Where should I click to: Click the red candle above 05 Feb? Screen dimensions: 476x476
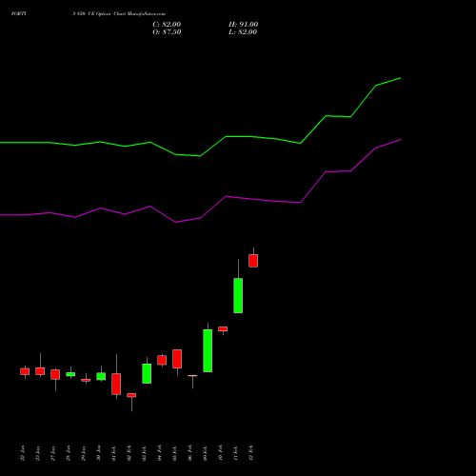(x=177, y=359)
